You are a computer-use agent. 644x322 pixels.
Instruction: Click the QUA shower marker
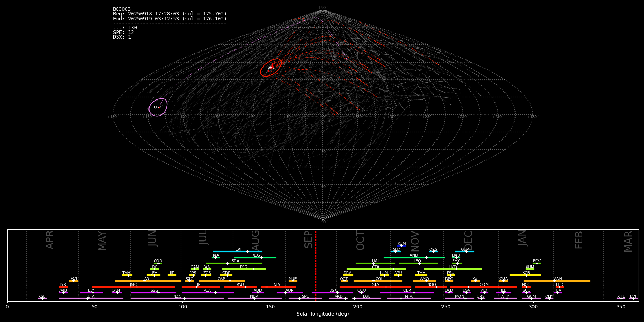(503, 281)
